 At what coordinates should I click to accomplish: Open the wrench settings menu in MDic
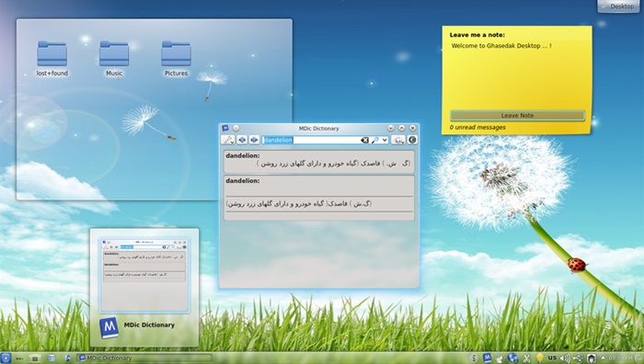pyautogui.click(x=228, y=140)
